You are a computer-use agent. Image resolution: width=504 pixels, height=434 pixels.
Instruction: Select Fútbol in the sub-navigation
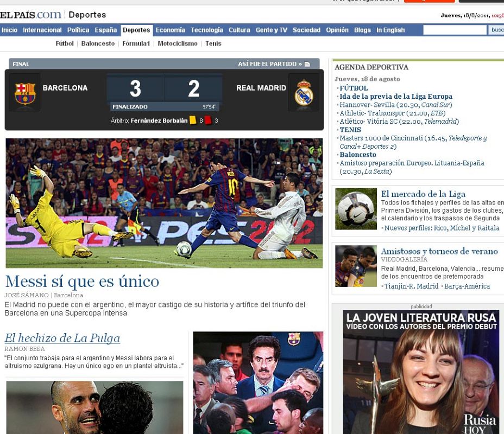[65, 43]
